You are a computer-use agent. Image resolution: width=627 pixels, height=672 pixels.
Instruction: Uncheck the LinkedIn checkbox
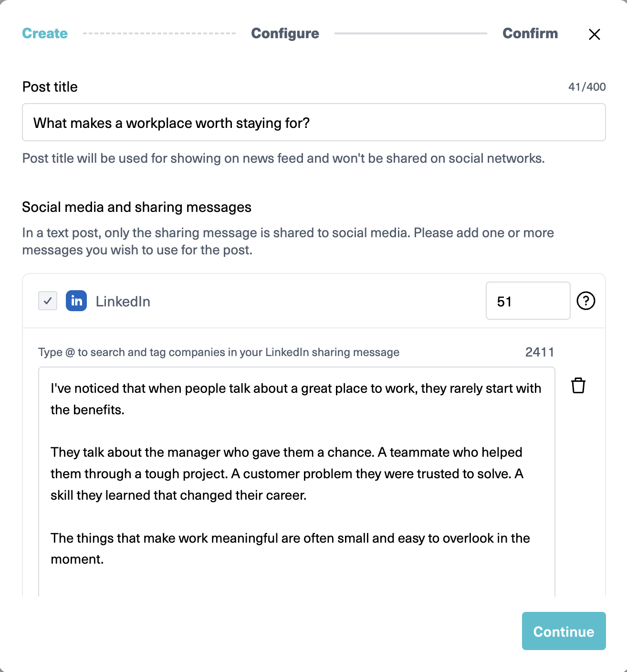click(48, 301)
